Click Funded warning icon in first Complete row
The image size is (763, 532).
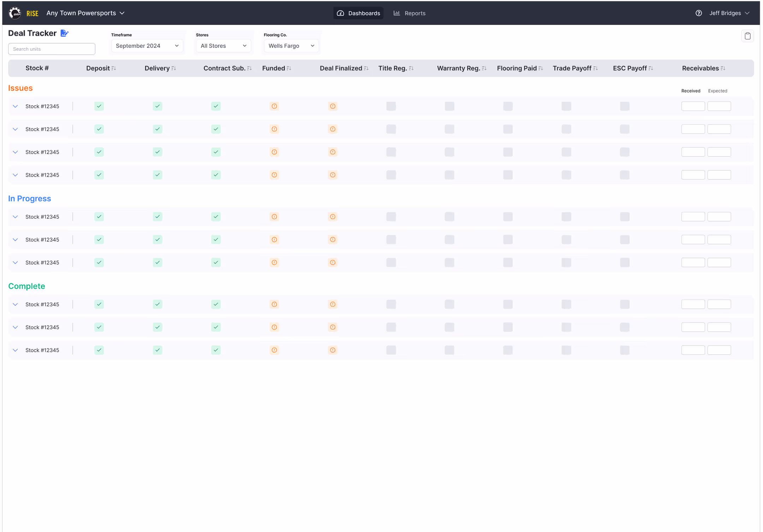pyautogui.click(x=274, y=305)
